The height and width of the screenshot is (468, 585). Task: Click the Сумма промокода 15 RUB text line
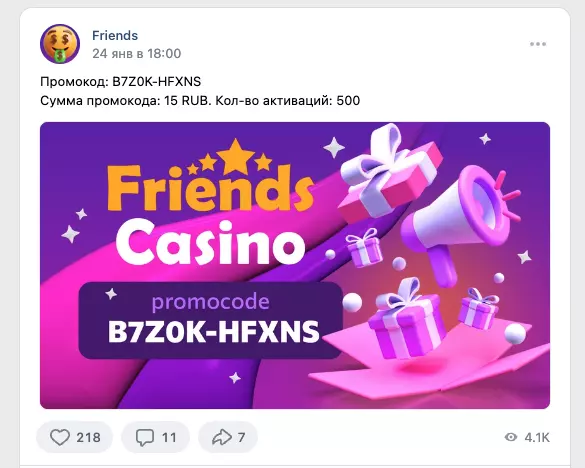coord(200,101)
